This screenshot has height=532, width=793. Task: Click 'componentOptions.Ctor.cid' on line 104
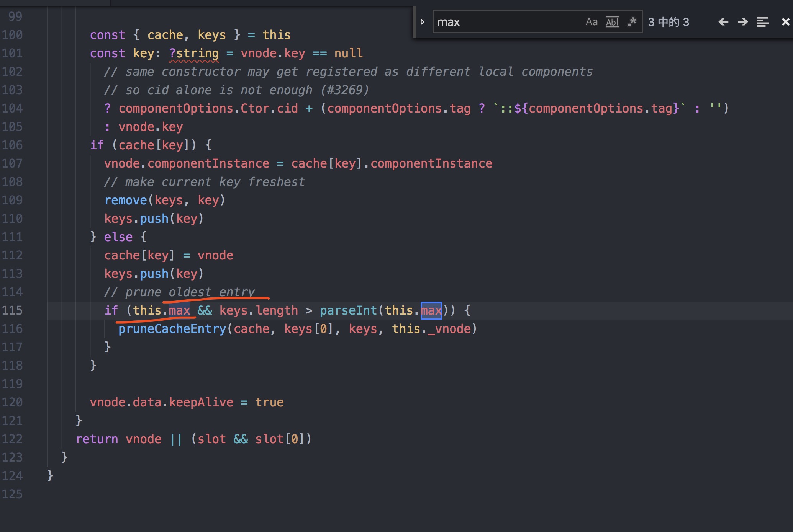point(208,108)
